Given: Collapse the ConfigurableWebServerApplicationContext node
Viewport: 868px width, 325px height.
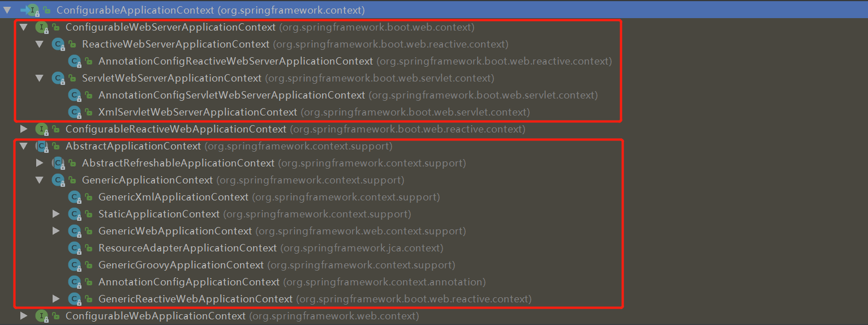Looking at the screenshot, I should [x=23, y=27].
